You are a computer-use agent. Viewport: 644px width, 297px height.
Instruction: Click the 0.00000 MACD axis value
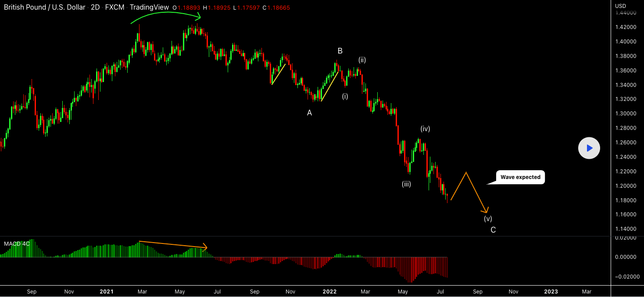pyautogui.click(x=626, y=257)
